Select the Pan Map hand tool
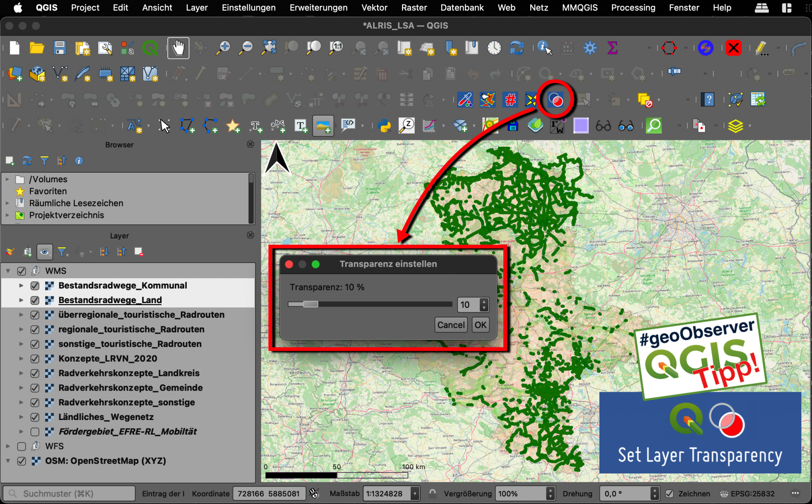The image size is (812, 504). (178, 48)
